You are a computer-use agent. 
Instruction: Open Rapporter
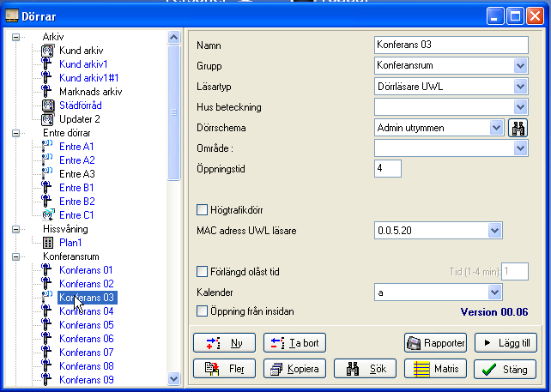pyautogui.click(x=435, y=343)
